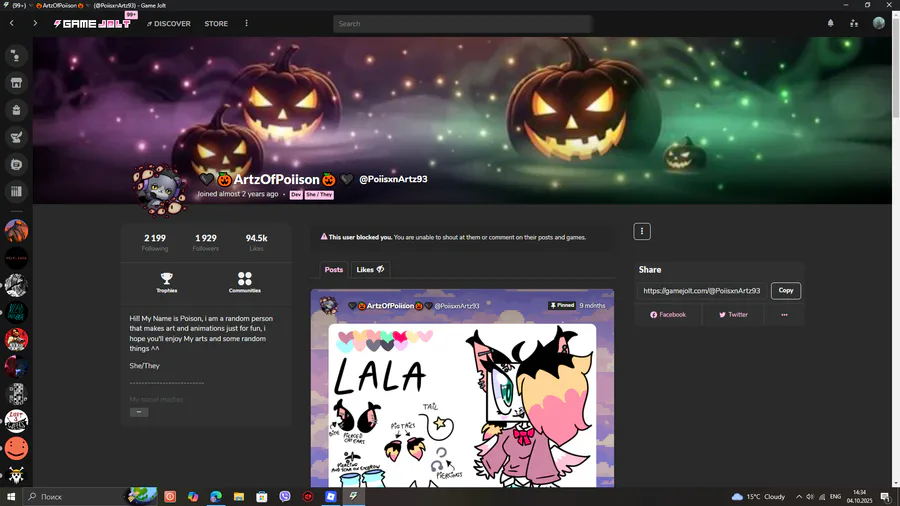
Task: Open the notifications bell
Action: click(x=831, y=24)
